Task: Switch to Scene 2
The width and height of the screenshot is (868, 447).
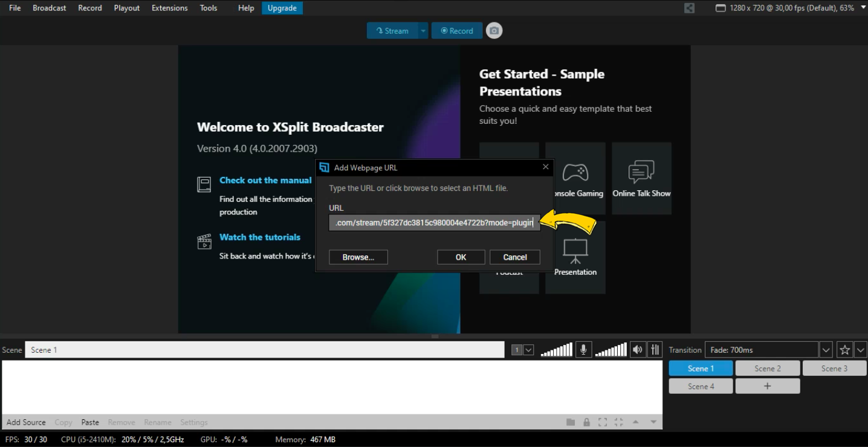Action: click(x=768, y=368)
